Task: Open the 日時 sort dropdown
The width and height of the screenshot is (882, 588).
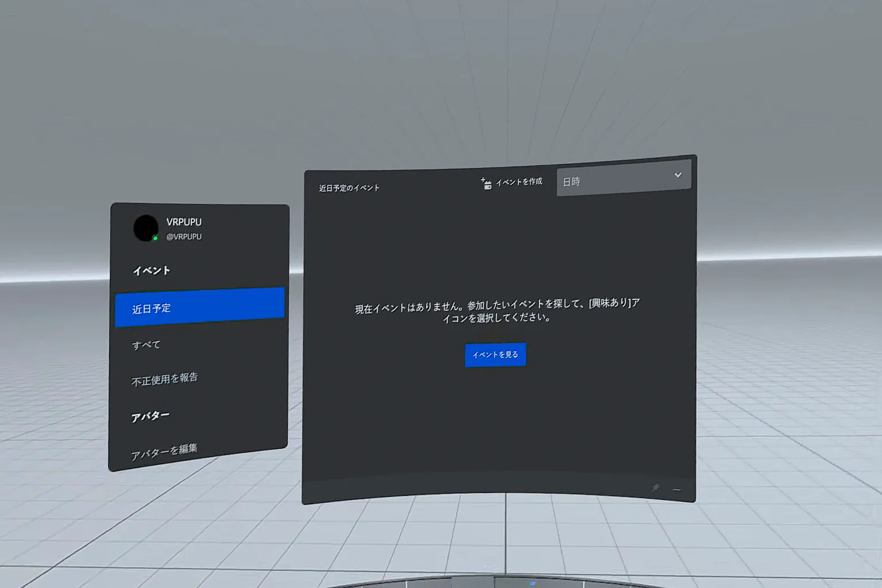Action: [x=624, y=179]
